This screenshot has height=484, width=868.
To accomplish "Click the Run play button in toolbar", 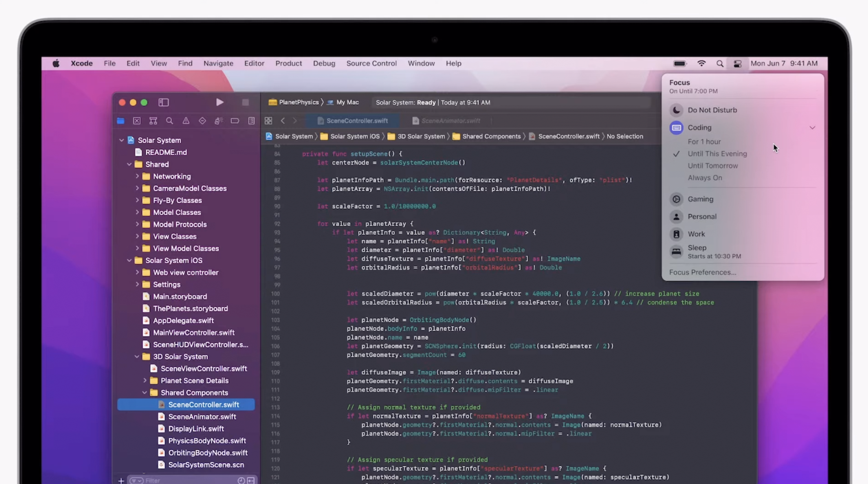I will (219, 102).
